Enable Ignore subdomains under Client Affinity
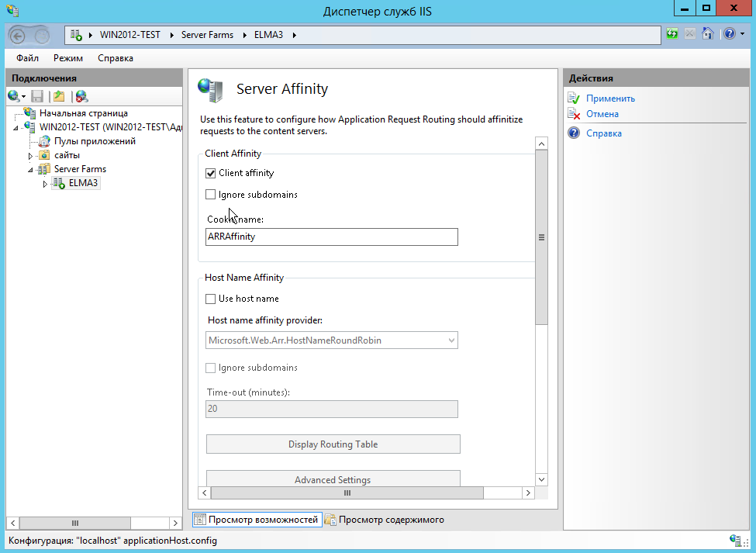 (x=211, y=195)
